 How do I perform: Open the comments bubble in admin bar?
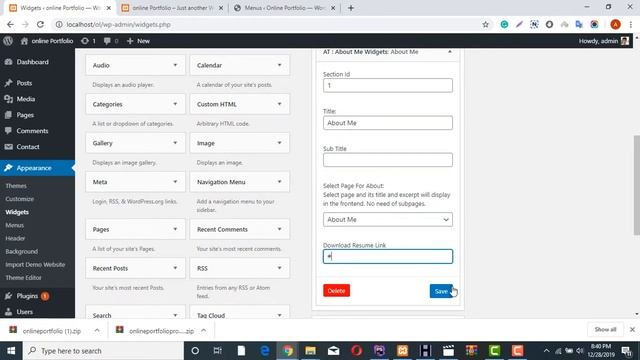pyautogui.click(x=111, y=41)
